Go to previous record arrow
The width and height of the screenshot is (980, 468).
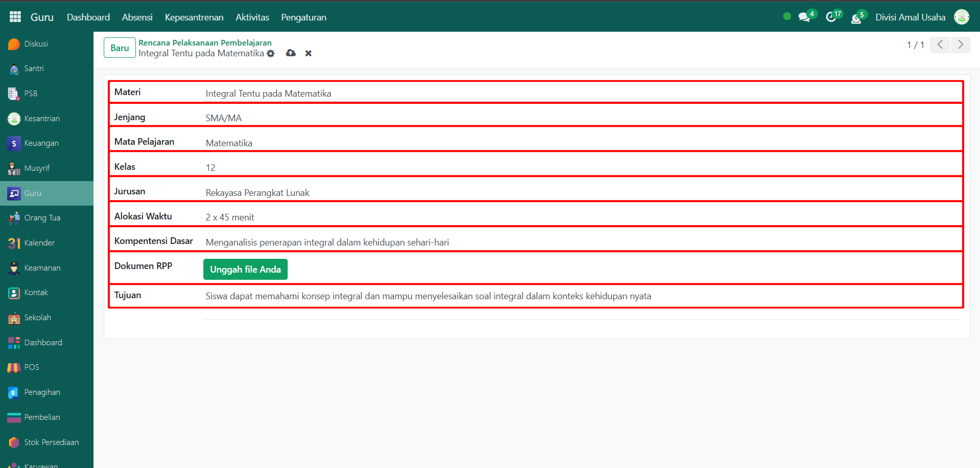[940, 45]
